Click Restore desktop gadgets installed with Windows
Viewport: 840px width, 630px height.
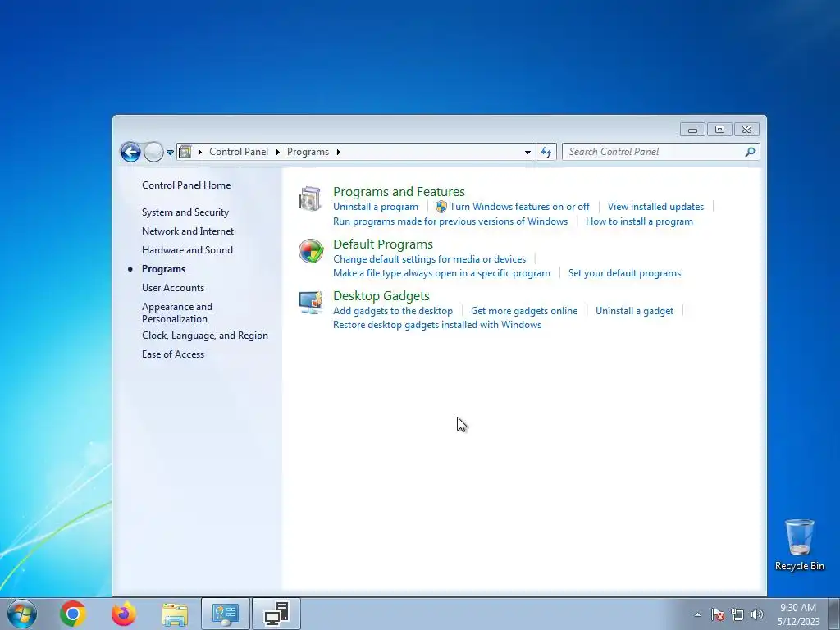(x=437, y=325)
